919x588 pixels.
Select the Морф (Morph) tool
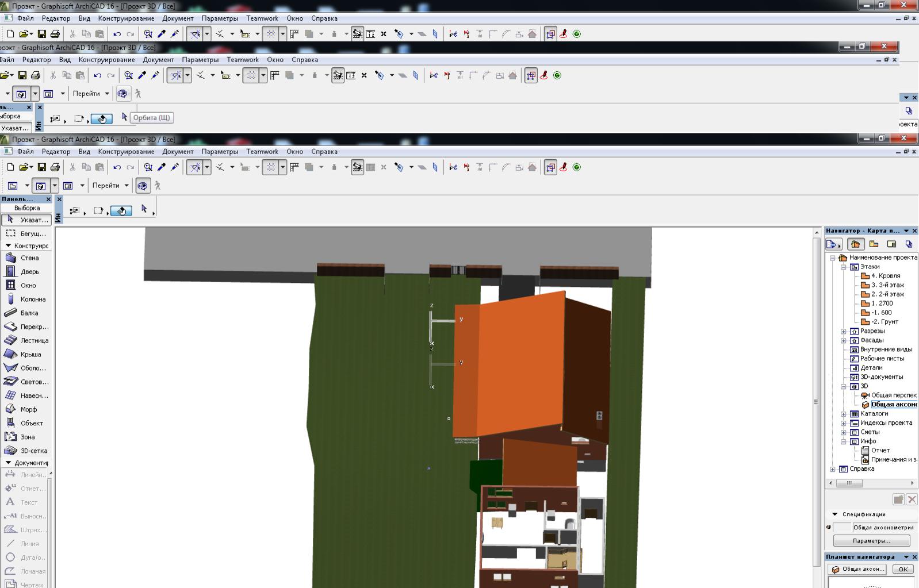[x=26, y=410]
